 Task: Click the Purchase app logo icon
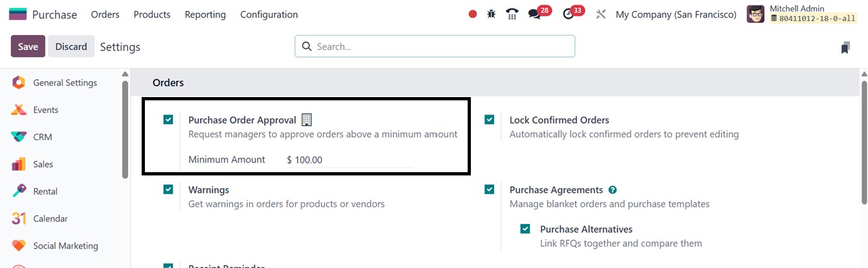18,14
